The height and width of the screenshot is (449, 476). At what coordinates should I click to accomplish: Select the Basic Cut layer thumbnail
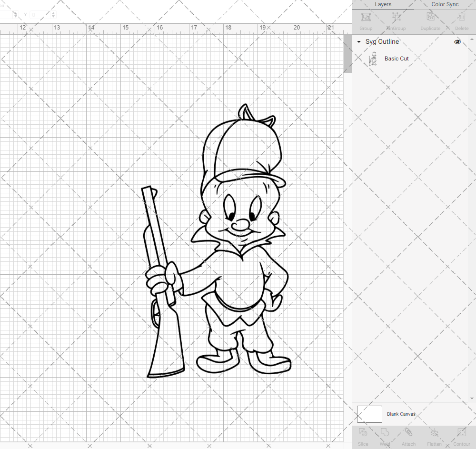click(373, 59)
